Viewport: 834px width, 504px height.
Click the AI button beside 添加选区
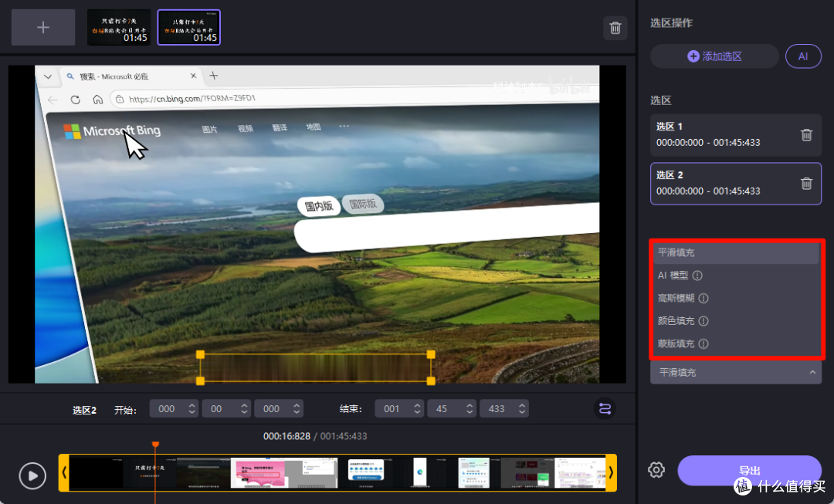tap(803, 56)
